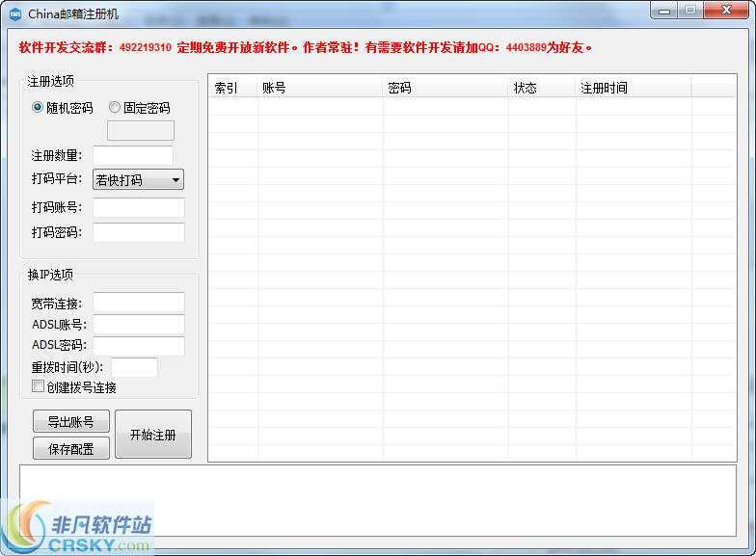Screen dimensions: 756x556
Task: Click the 打码密码 input field
Action: click(139, 233)
